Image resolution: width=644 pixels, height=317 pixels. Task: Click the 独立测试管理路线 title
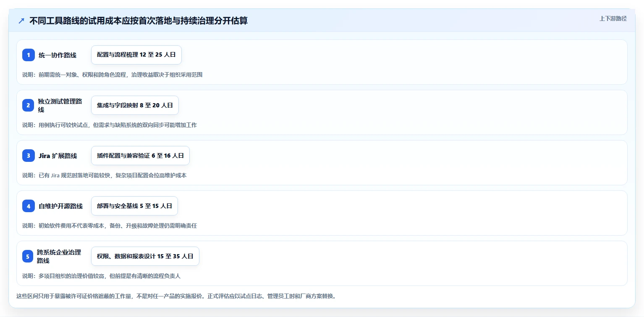60,105
